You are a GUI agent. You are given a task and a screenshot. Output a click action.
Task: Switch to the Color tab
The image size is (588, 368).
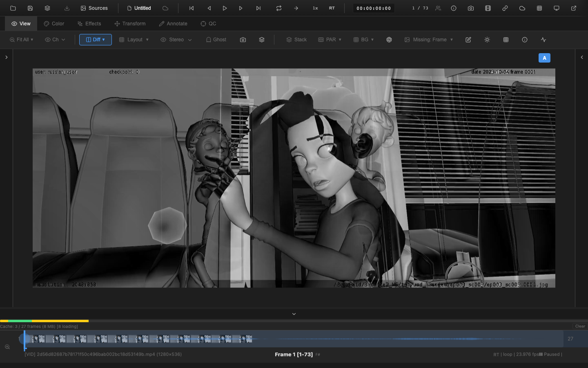[x=54, y=24]
